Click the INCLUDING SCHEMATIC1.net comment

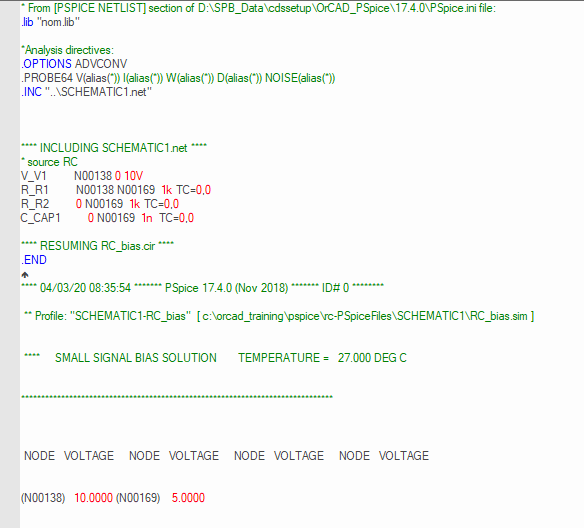pos(114,148)
